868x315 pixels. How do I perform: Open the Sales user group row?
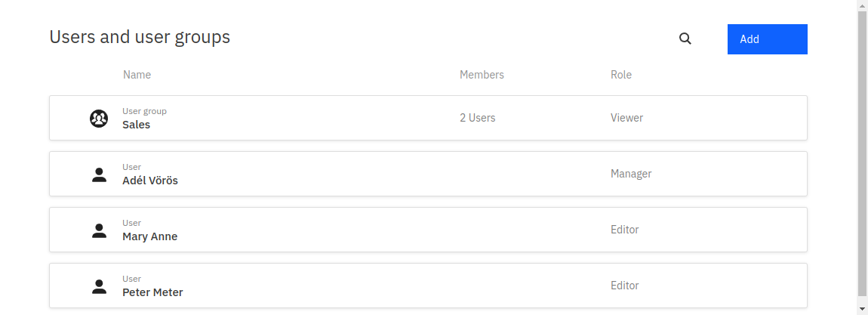click(x=302, y=118)
